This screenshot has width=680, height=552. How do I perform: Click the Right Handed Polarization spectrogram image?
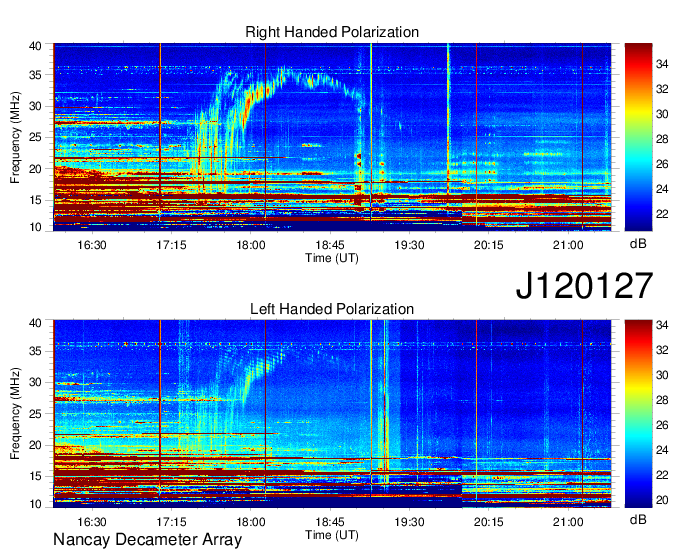(332, 137)
